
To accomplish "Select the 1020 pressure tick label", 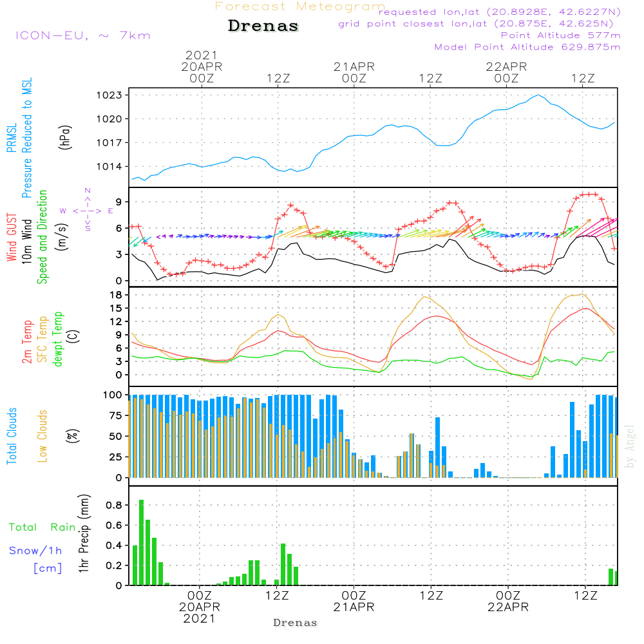I will pyautogui.click(x=109, y=119).
